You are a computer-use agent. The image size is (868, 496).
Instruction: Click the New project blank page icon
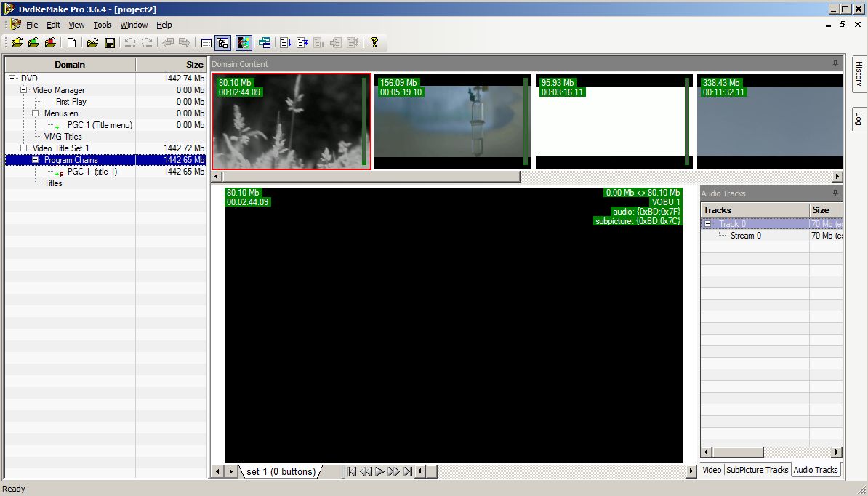[x=71, y=43]
